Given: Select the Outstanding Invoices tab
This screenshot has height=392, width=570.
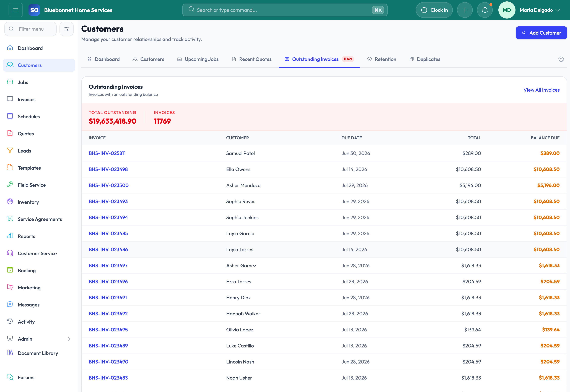Looking at the screenshot, I should click(x=319, y=59).
